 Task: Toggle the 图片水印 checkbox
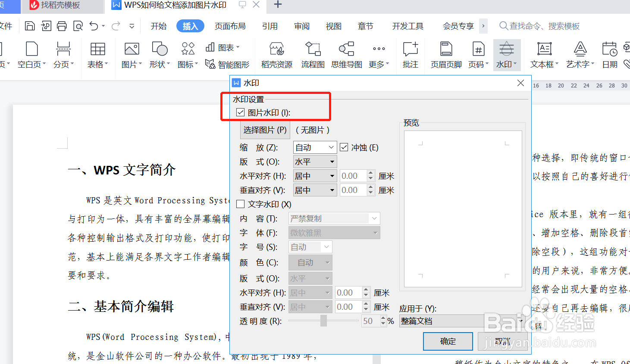click(x=240, y=112)
